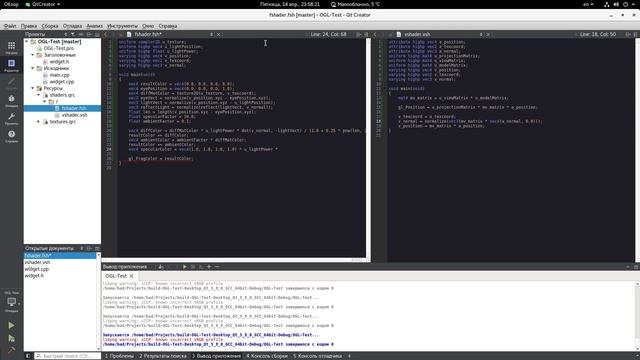Show 2 Результаты поиска pane

click(163, 356)
